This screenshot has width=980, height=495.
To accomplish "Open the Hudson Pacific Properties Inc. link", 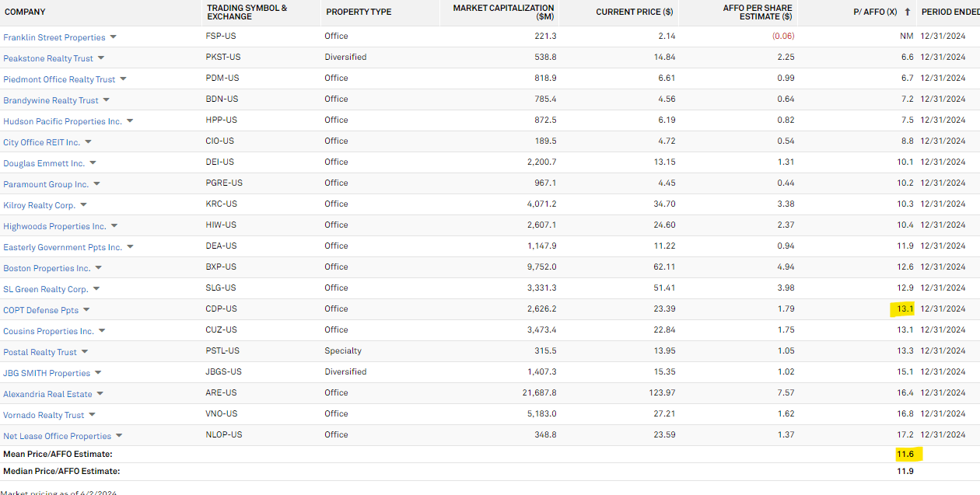I will [62, 121].
